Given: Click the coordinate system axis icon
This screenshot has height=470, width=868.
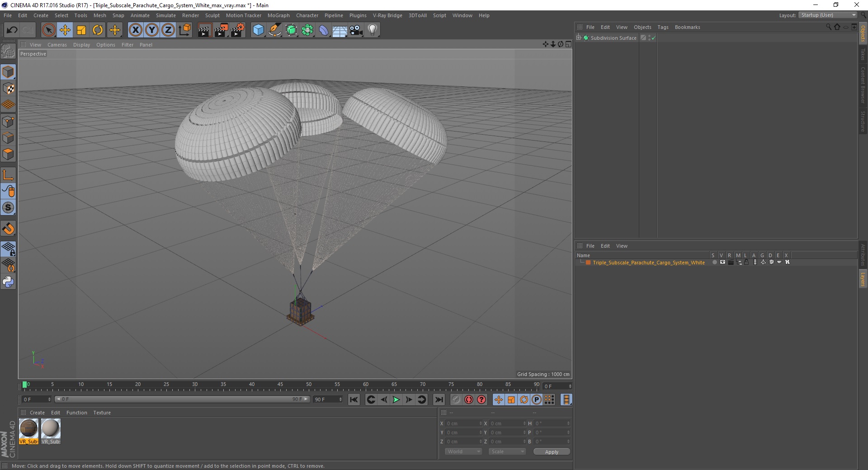Looking at the screenshot, I should (x=184, y=30).
